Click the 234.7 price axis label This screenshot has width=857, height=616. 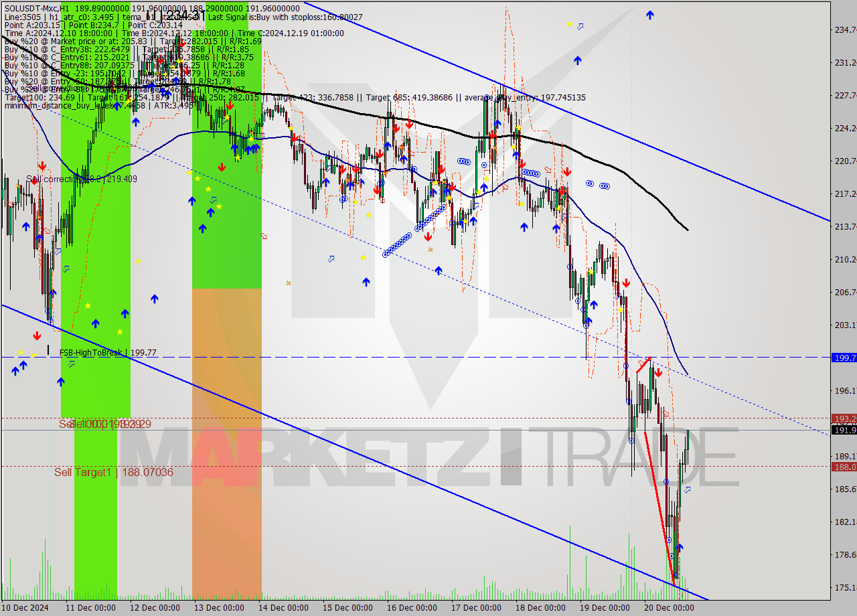[845, 29]
